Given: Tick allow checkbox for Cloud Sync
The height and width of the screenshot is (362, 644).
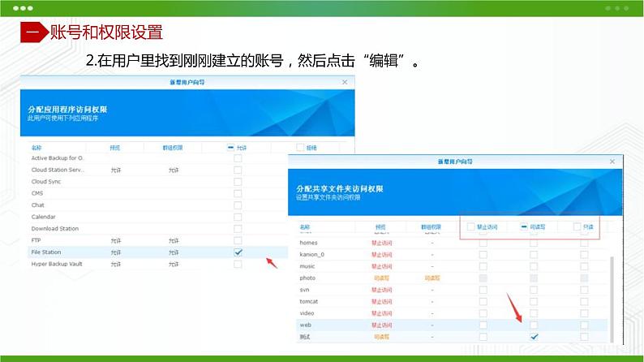Looking at the screenshot, I should (x=238, y=182).
